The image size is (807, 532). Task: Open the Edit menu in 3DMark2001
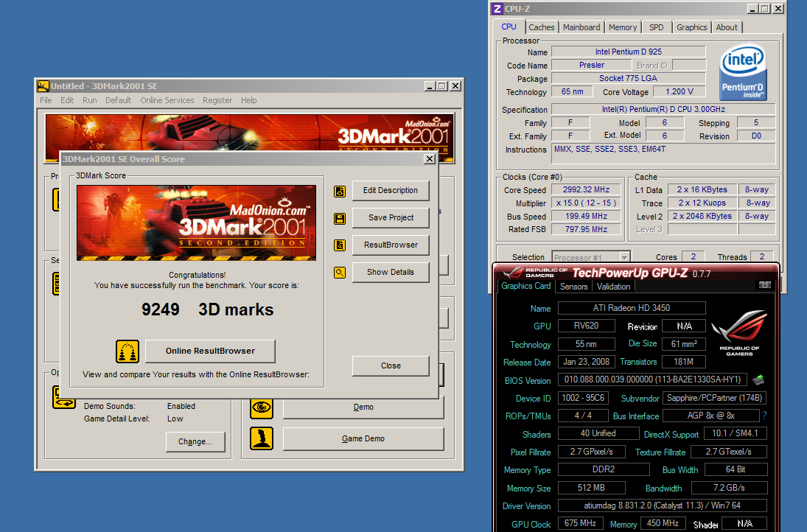(x=67, y=100)
